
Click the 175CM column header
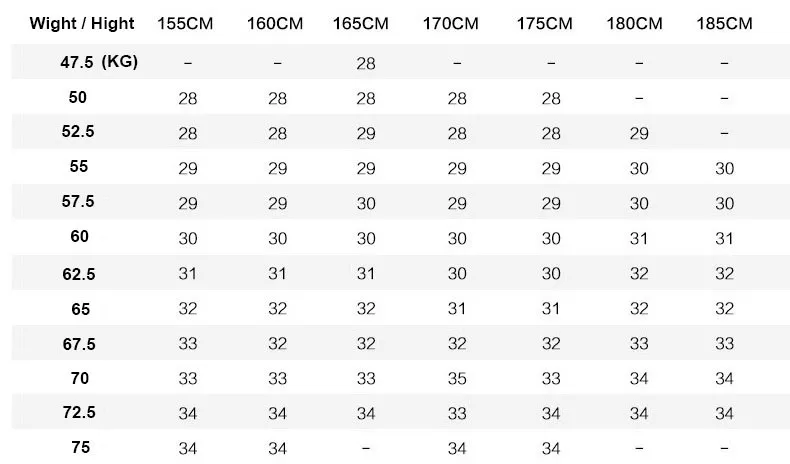tap(545, 24)
